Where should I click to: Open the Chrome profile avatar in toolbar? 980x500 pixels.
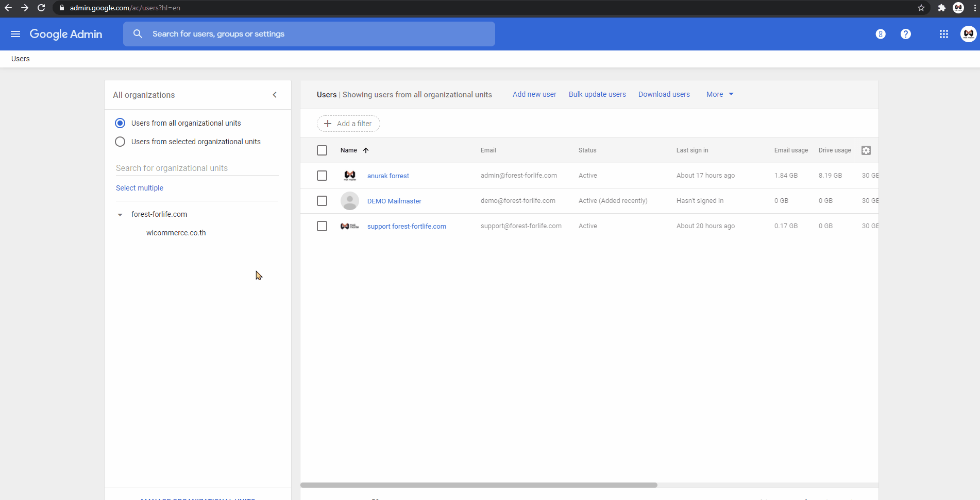click(x=958, y=8)
